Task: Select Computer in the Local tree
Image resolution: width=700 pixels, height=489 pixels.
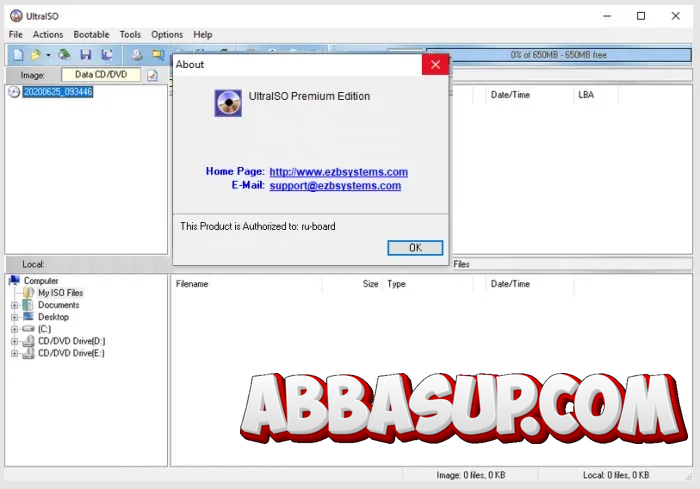Action: tap(41, 281)
